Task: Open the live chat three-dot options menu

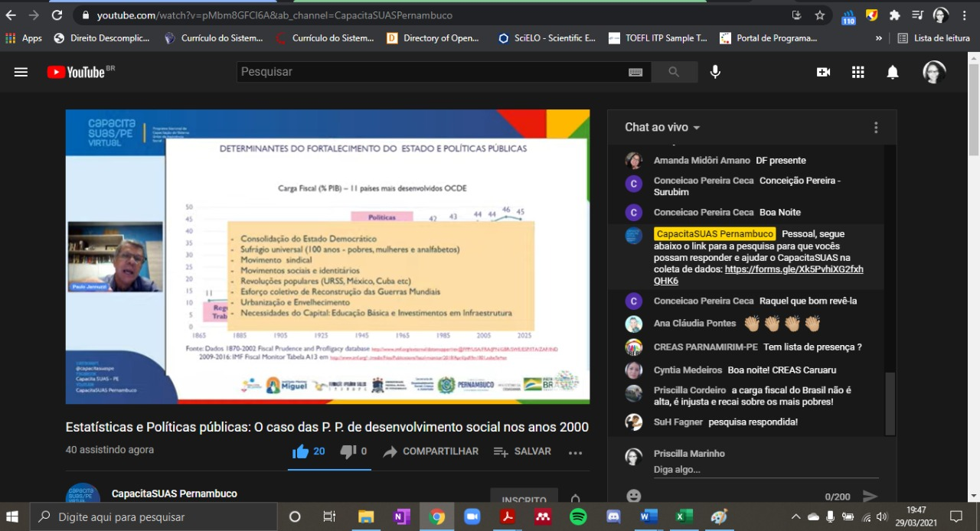Action: (876, 128)
